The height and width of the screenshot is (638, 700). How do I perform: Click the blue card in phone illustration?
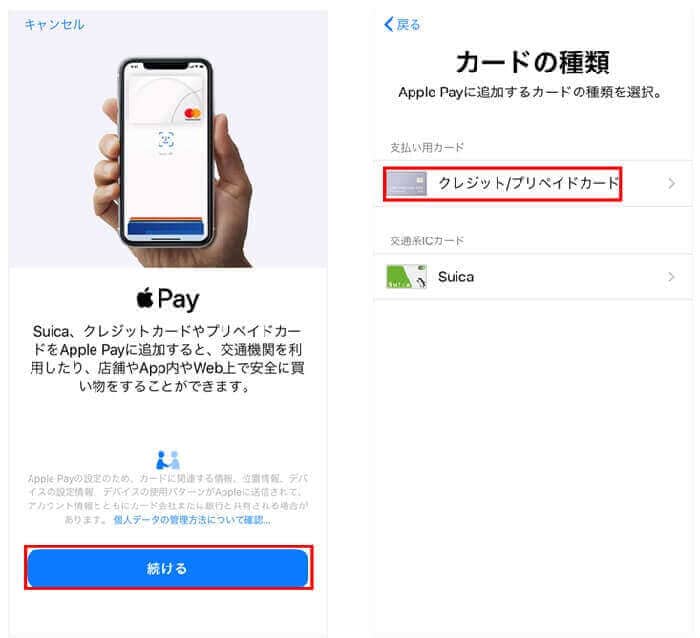[166, 228]
